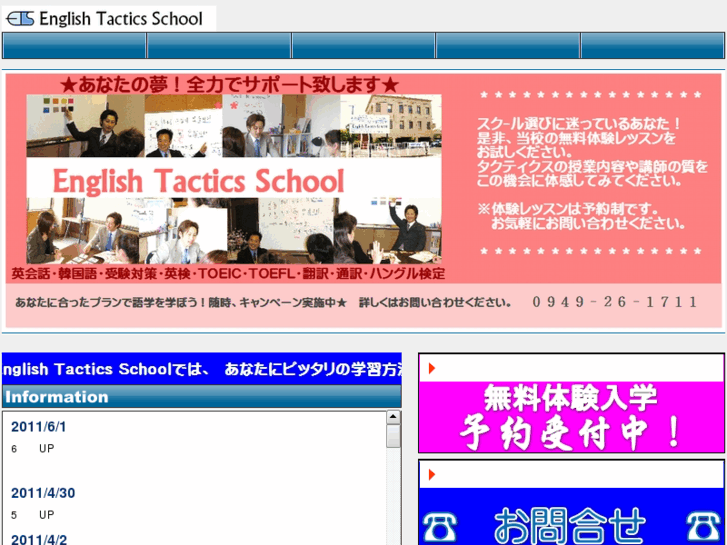Select the 2011/4/2 news entry

coord(39,539)
